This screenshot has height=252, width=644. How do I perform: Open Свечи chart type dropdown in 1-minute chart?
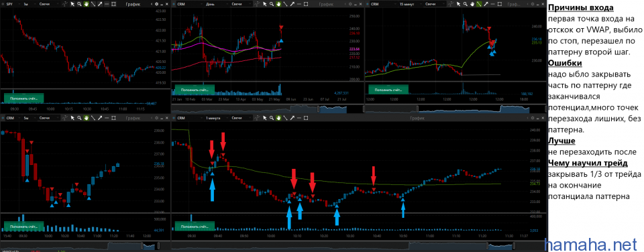tap(241, 118)
